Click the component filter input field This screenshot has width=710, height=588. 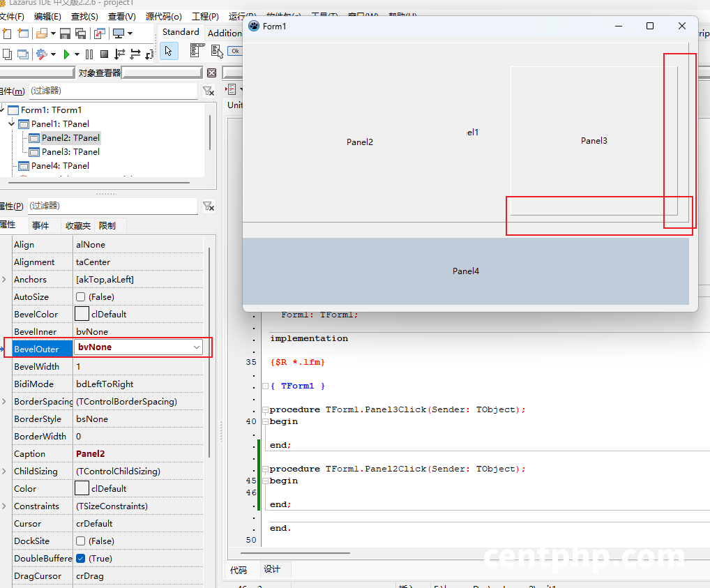tap(113, 91)
